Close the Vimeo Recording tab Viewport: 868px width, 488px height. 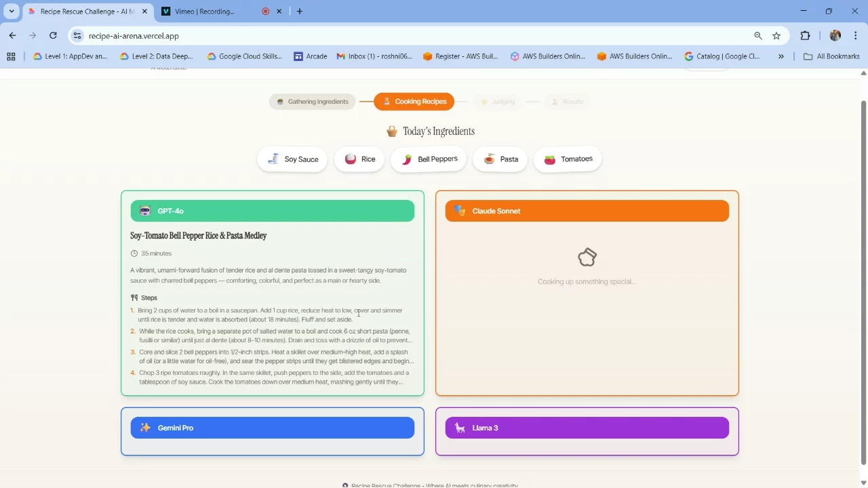tap(279, 12)
